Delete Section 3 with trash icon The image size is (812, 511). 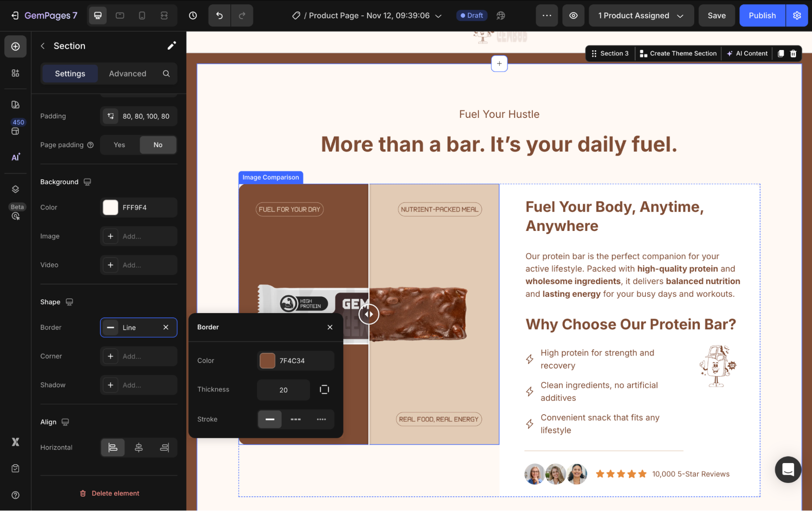click(793, 54)
